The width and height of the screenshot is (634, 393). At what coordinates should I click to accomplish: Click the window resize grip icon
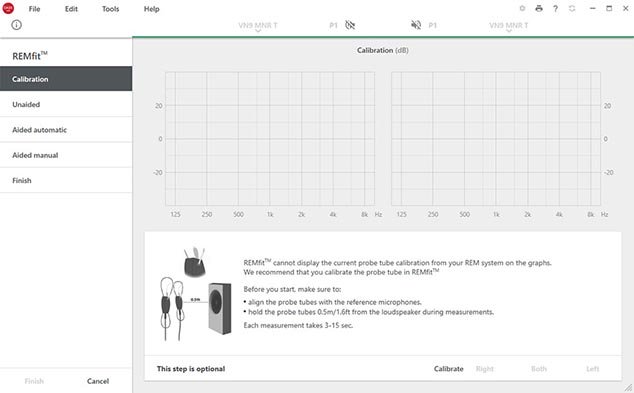pos(628,387)
